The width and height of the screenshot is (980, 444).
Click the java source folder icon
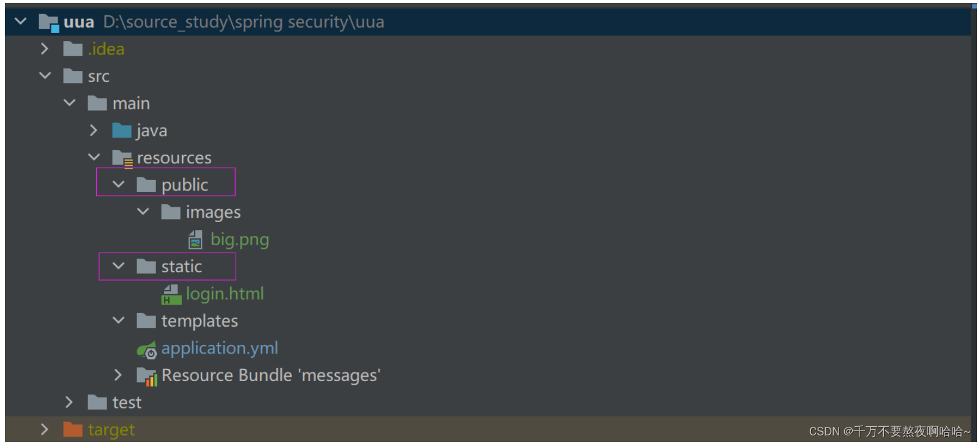point(121,130)
